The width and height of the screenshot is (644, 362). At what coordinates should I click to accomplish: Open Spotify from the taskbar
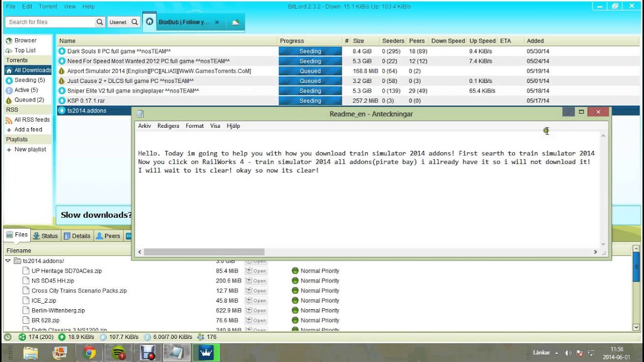pyautogui.click(x=119, y=352)
